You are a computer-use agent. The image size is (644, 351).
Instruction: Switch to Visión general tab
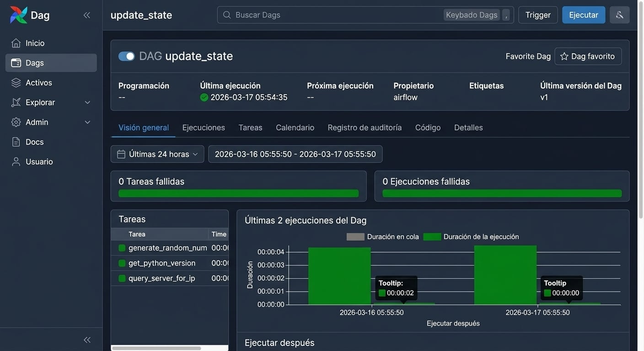point(144,128)
